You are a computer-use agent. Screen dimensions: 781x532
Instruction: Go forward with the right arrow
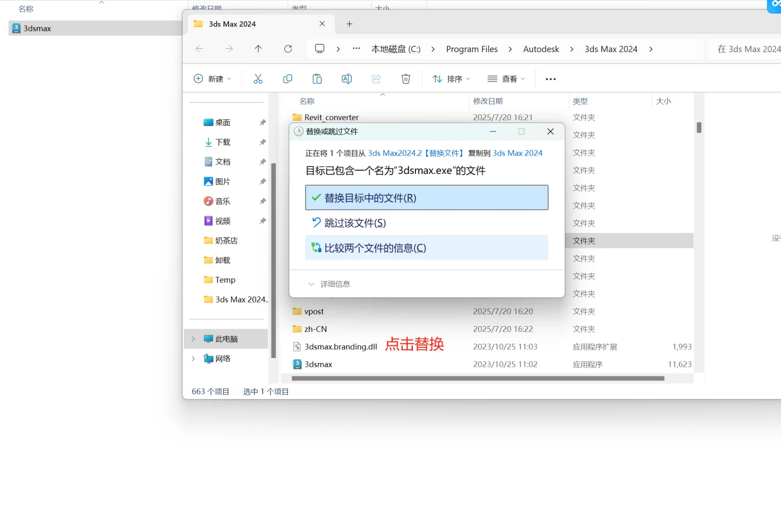pos(229,48)
